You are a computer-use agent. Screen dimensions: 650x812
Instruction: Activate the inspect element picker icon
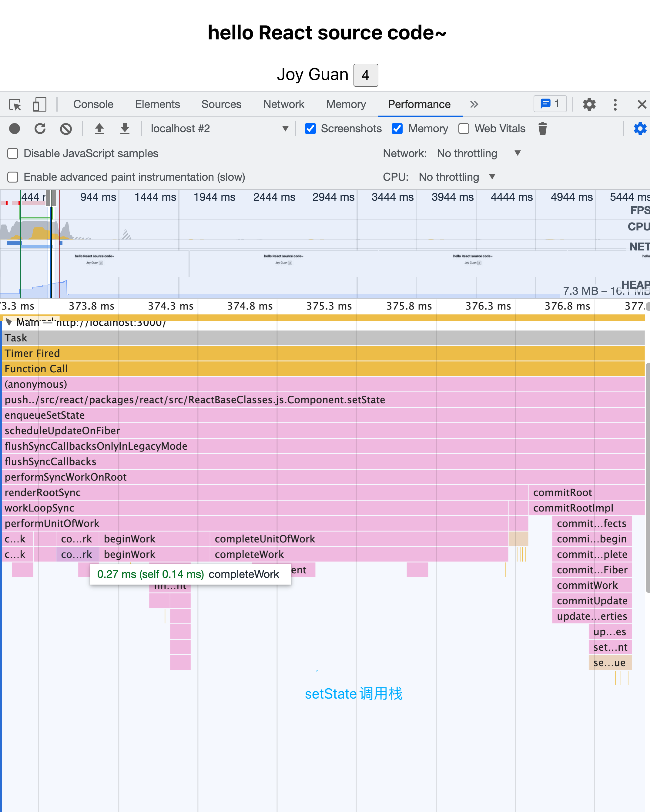pos(15,104)
